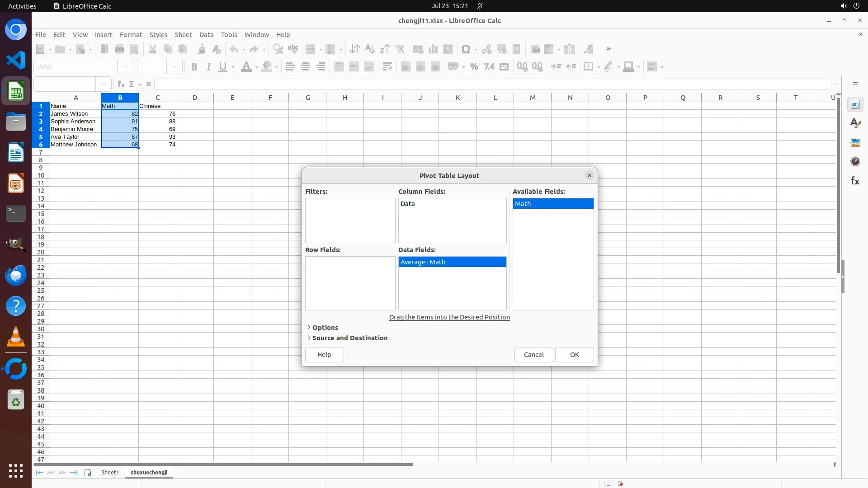
Task: Toggle Italic formatting button
Action: click(x=208, y=67)
